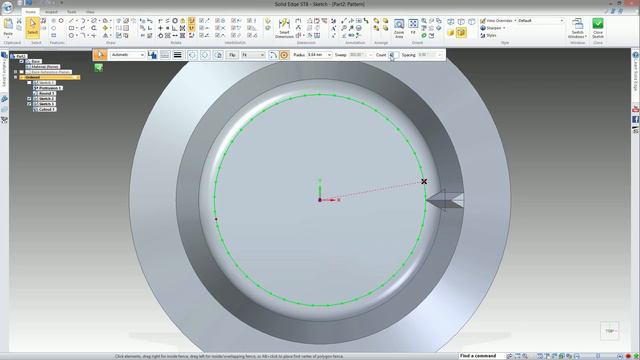Click the Count input field
Screen dimensions: 640x360
(394, 55)
